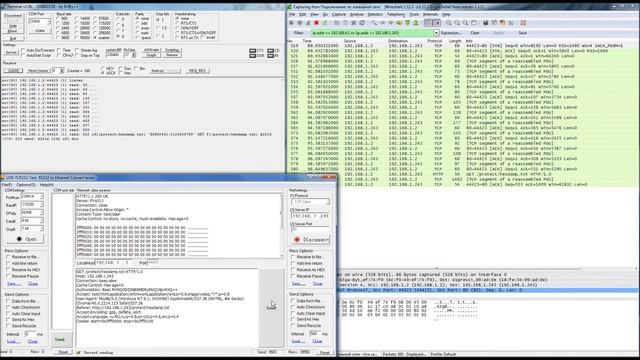The height and width of the screenshot is (360, 640).
Task: Click CLEAR receive button in Terminal
Action: 13,71
